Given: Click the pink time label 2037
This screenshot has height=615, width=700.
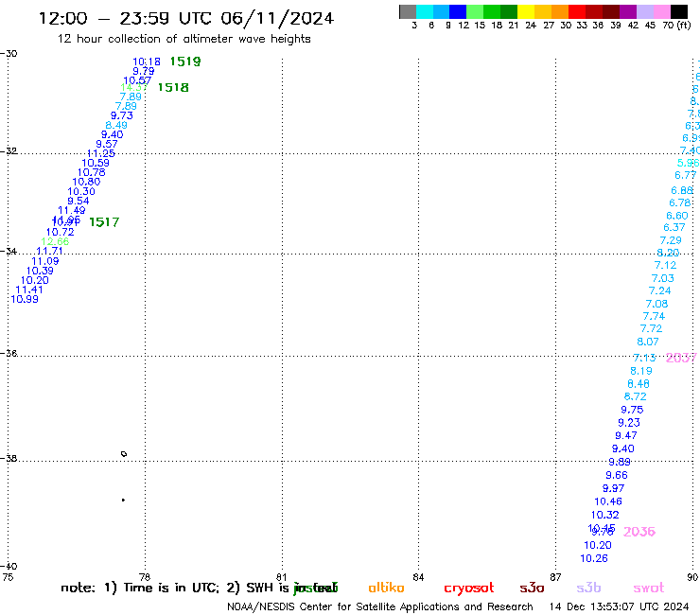Looking at the screenshot, I should 681,358.
